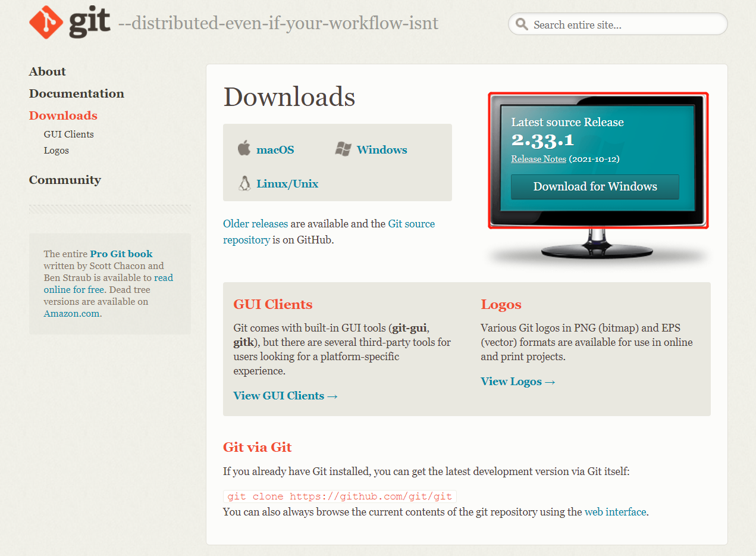
Task: Click the magnifier icon in search box
Action: [x=522, y=24]
